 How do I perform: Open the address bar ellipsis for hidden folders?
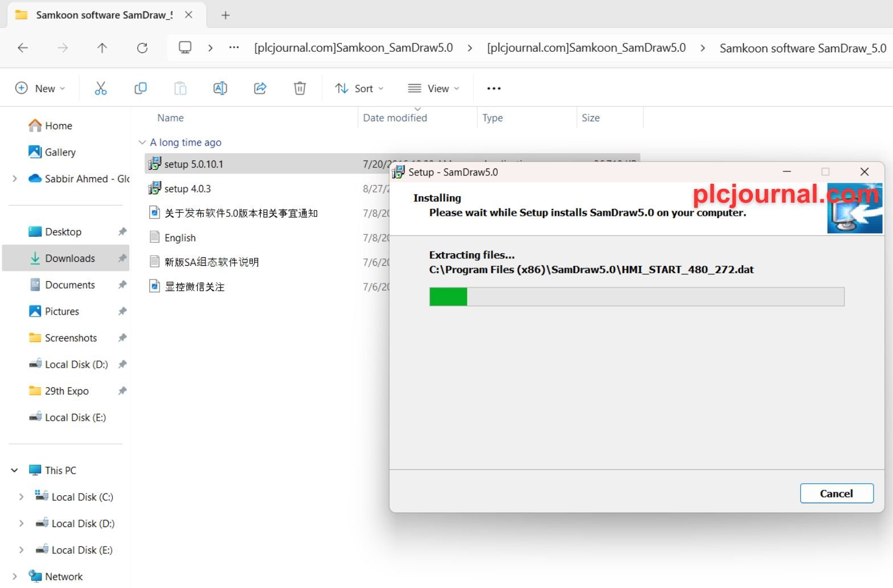[x=234, y=48]
